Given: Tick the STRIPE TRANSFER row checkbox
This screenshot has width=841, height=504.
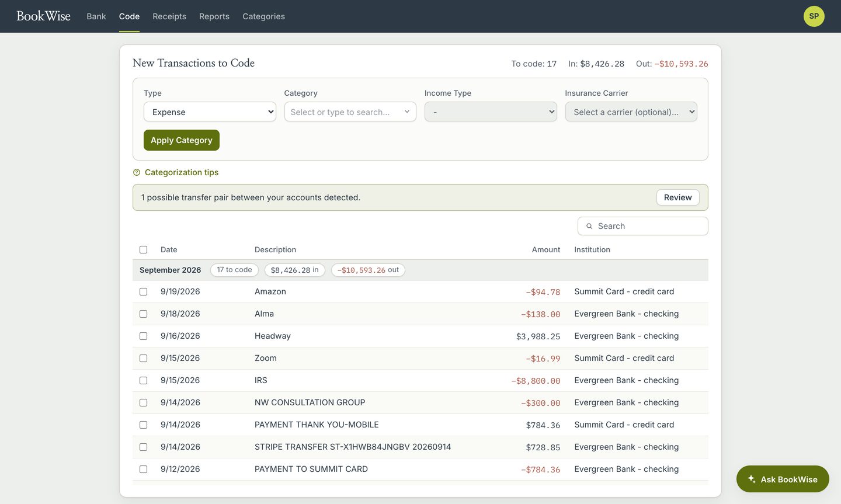Looking at the screenshot, I should click(x=143, y=447).
